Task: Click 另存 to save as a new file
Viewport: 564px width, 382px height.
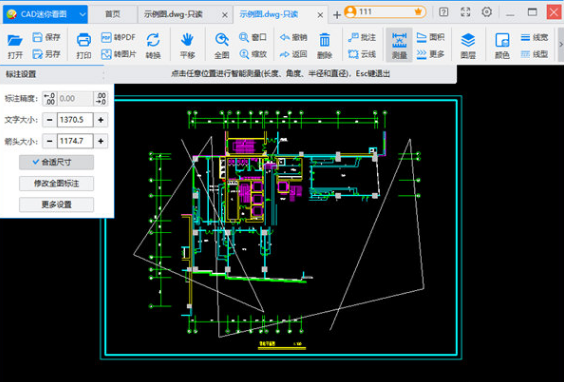Action: [x=46, y=54]
